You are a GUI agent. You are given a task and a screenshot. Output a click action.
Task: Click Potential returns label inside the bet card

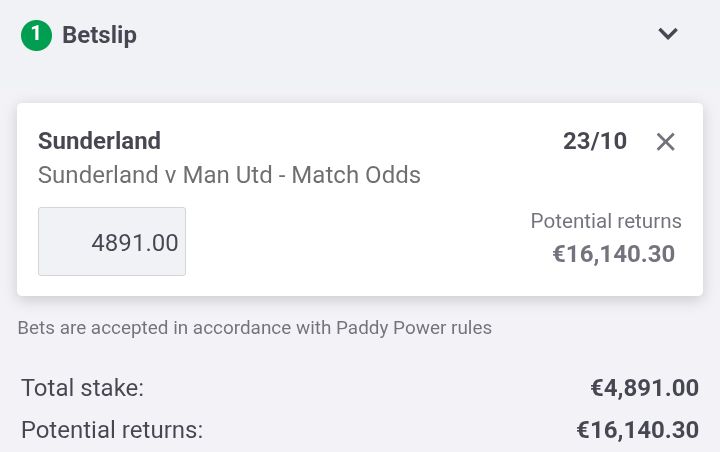(x=606, y=221)
